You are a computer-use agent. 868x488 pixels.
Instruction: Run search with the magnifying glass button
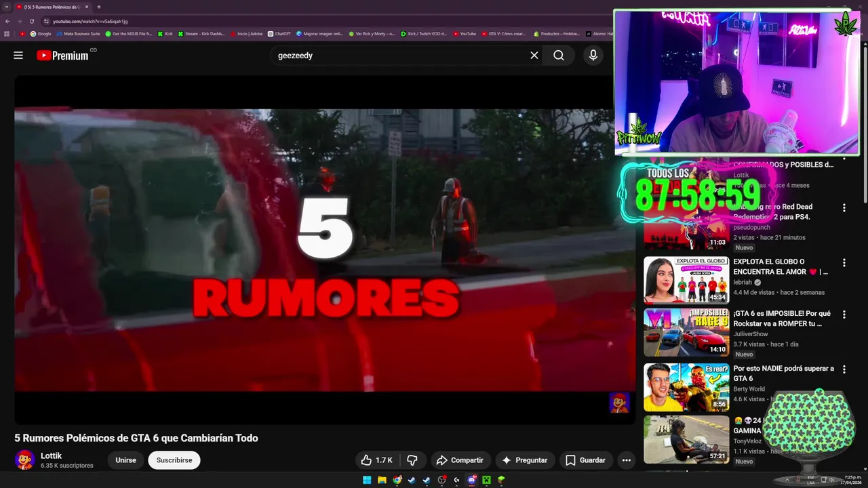[x=559, y=56]
